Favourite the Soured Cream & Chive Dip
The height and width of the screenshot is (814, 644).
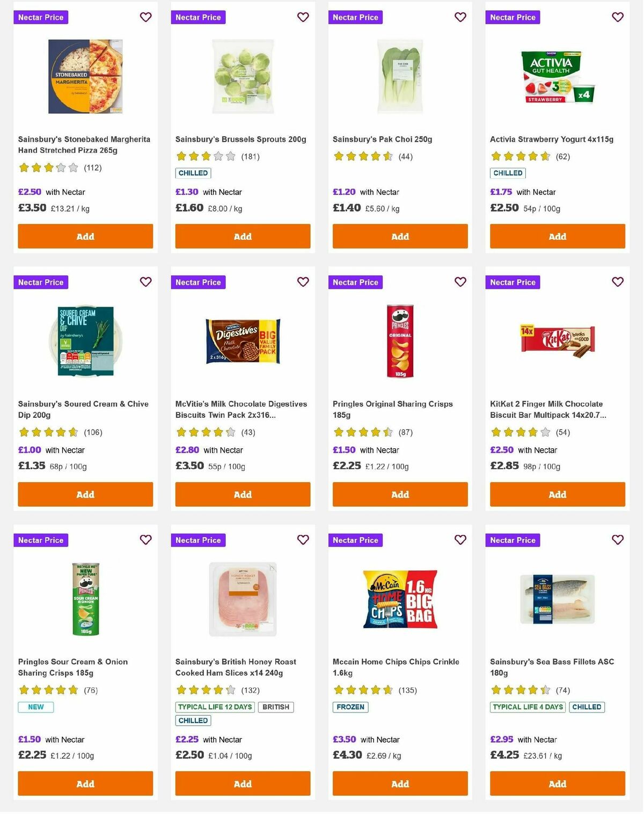(x=145, y=282)
